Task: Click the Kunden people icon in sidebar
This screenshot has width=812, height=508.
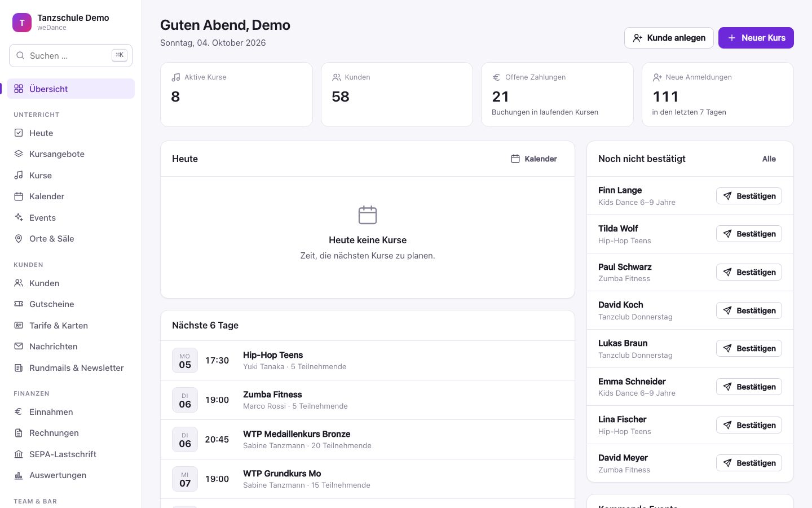Action: point(19,283)
